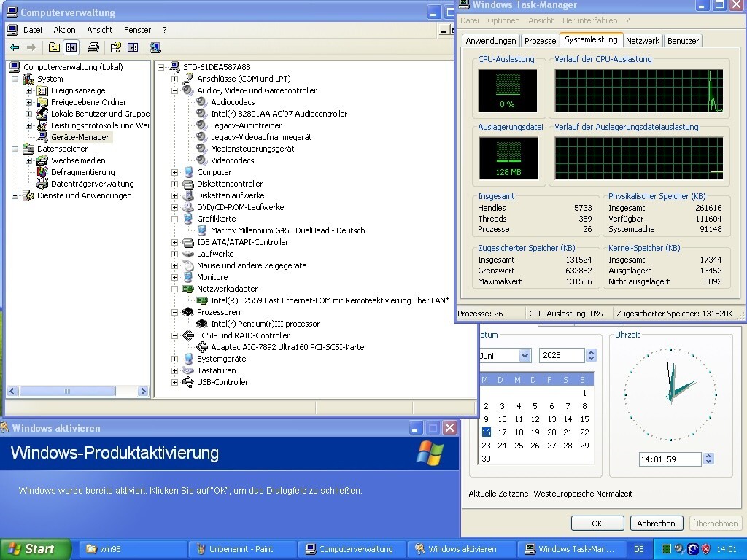Collapse the Audio-, Video- und Gamecontroller node
The width and height of the screenshot is (747, 560).
175,90
